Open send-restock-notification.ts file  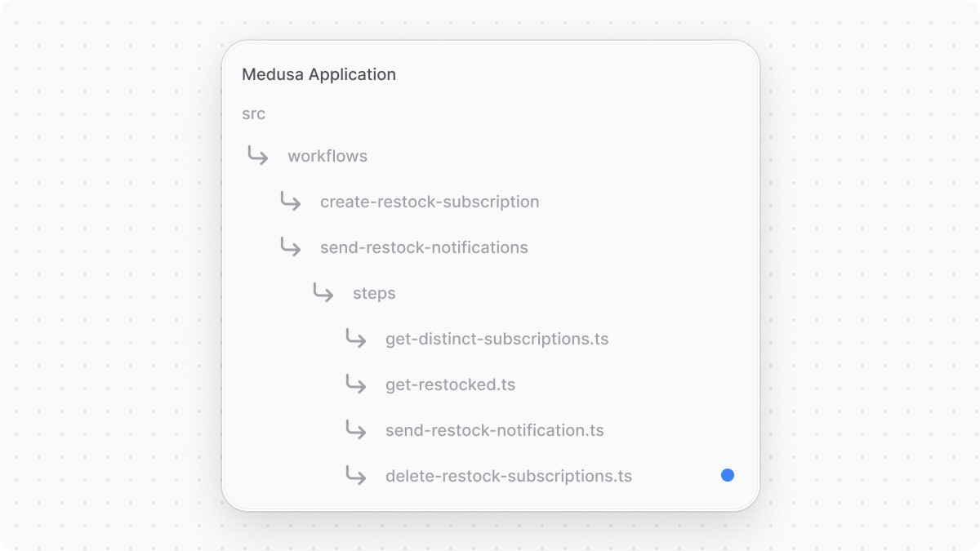pos(494,430)
